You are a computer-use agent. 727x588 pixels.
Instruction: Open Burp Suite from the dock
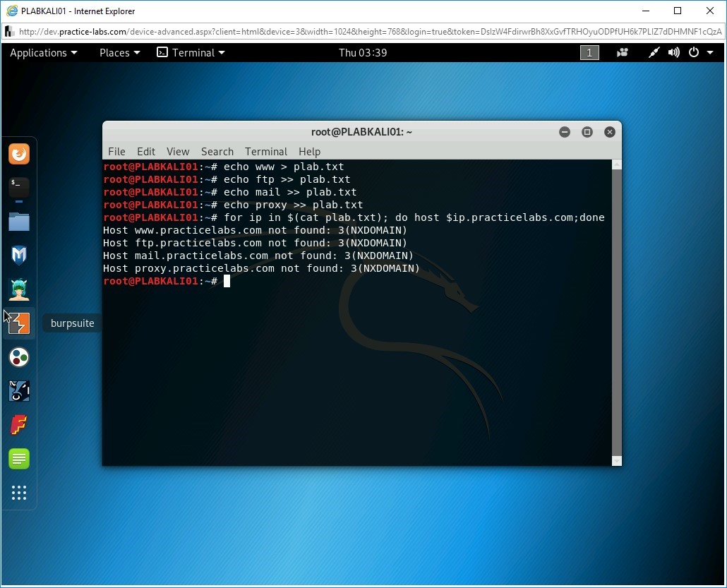(x=19, y=324)
